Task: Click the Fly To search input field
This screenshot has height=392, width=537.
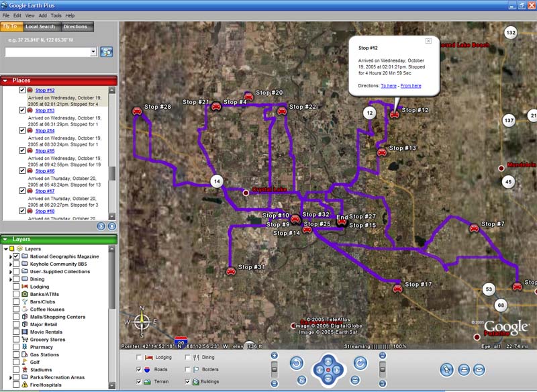Action: click(48, 52)
